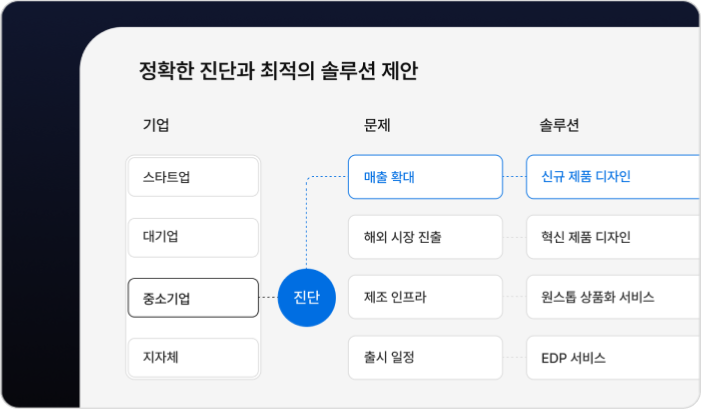Click the 기업 column heading
701x409 pixels.
point(156,125)
